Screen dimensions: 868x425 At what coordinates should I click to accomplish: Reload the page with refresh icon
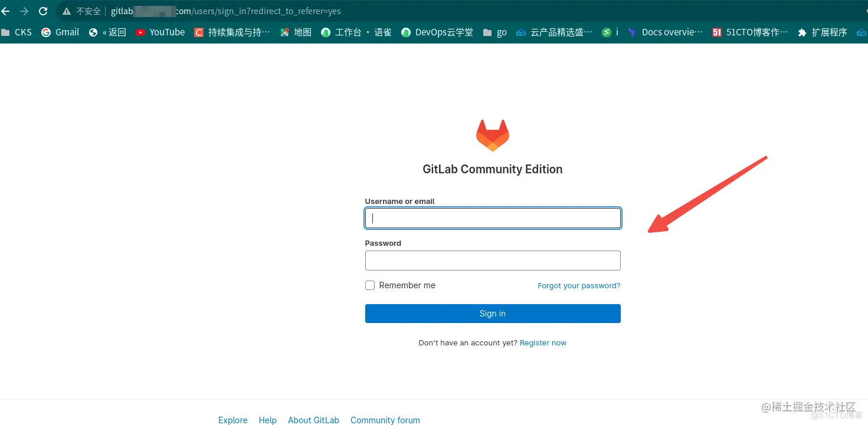pos(43,11)
